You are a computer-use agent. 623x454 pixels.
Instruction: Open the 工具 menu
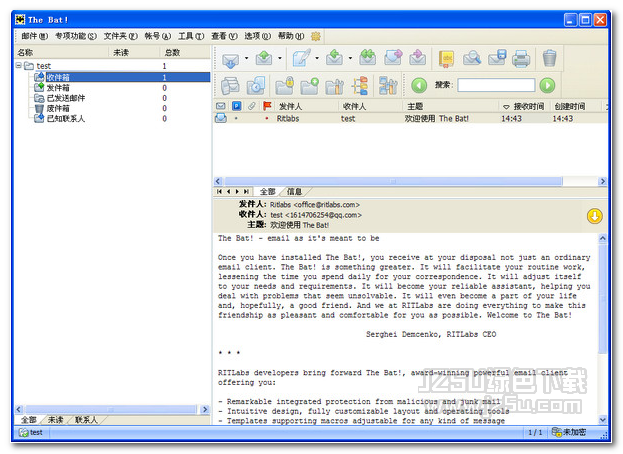[191, 36]
